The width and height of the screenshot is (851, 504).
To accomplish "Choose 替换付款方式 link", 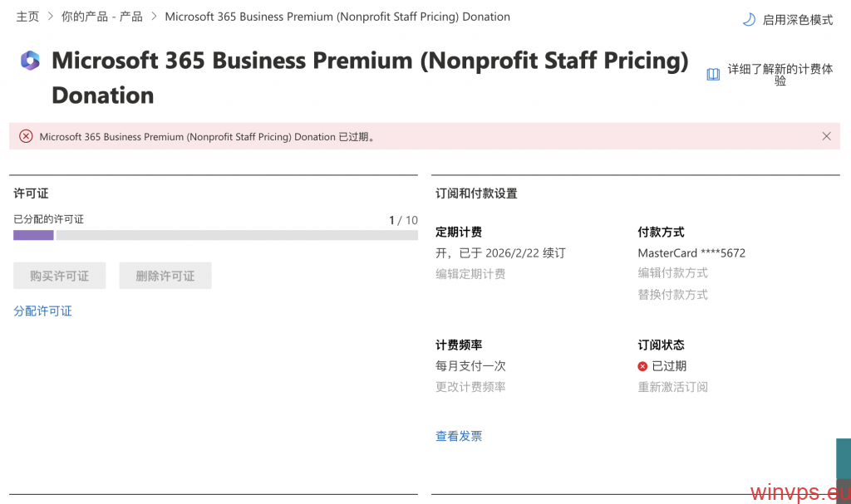I will (672, 295).
